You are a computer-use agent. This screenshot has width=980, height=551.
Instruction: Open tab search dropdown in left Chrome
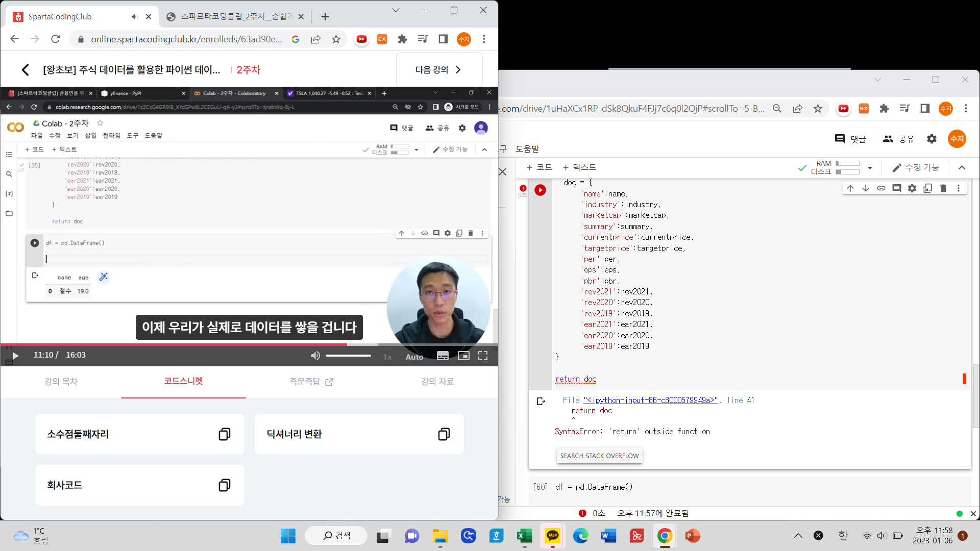(396, 10)
